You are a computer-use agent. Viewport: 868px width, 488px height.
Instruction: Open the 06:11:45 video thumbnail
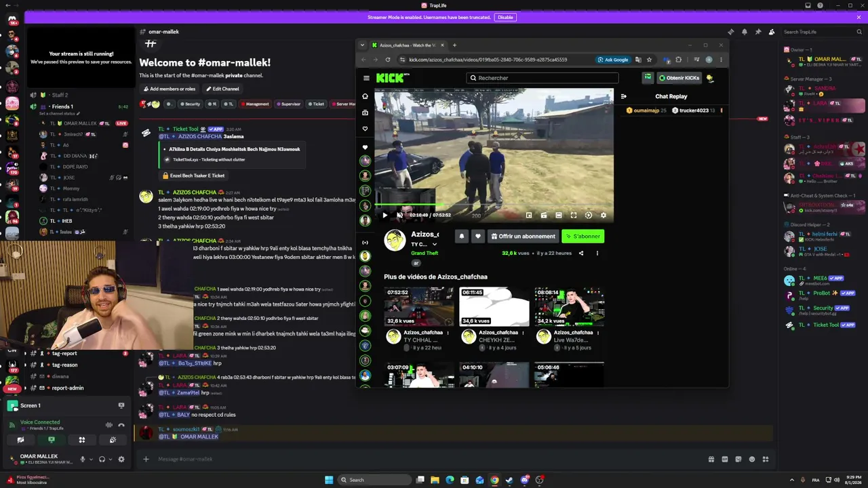click(x=494, y=306)
